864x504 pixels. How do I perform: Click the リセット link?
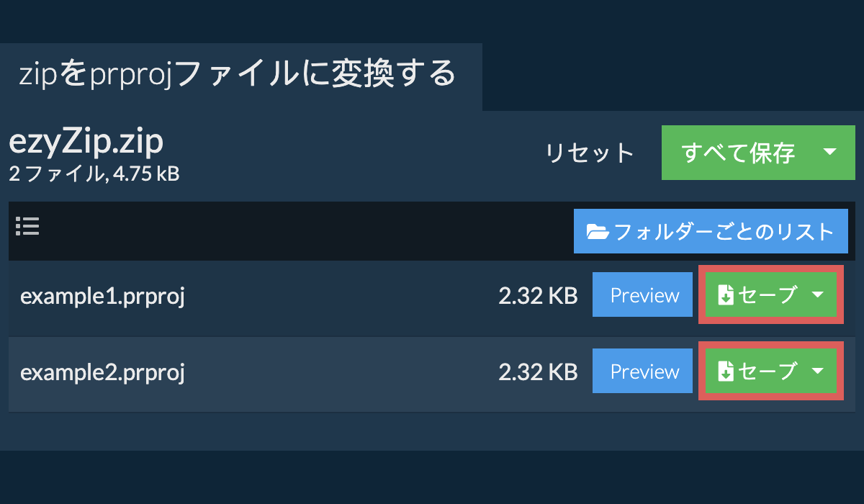pyautogui.click(x=589, y=153)
